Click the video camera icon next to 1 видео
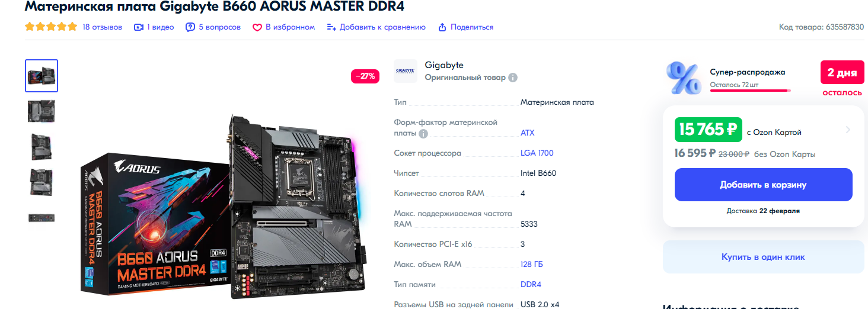The height and width of the screenshot is (309, 868). (139, 27)
